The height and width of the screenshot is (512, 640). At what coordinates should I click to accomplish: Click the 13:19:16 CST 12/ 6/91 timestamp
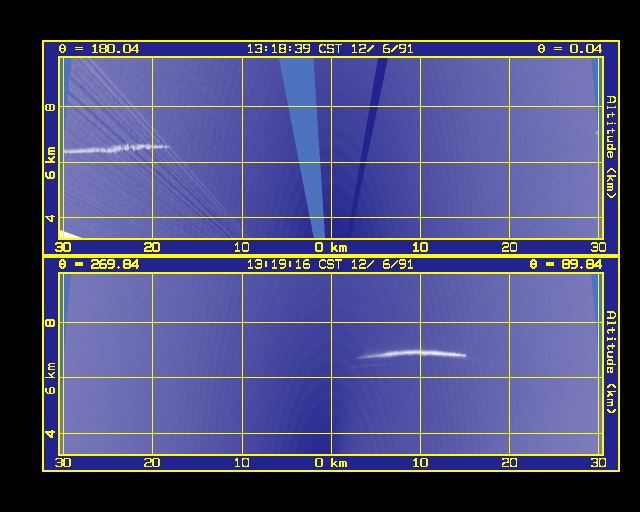[x=330, y=265]
